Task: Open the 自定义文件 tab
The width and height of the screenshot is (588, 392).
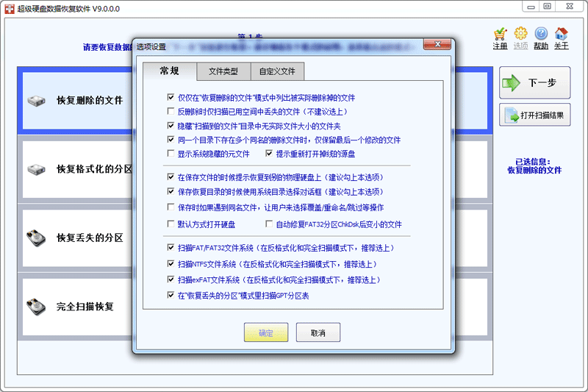Action: (277, 71)
